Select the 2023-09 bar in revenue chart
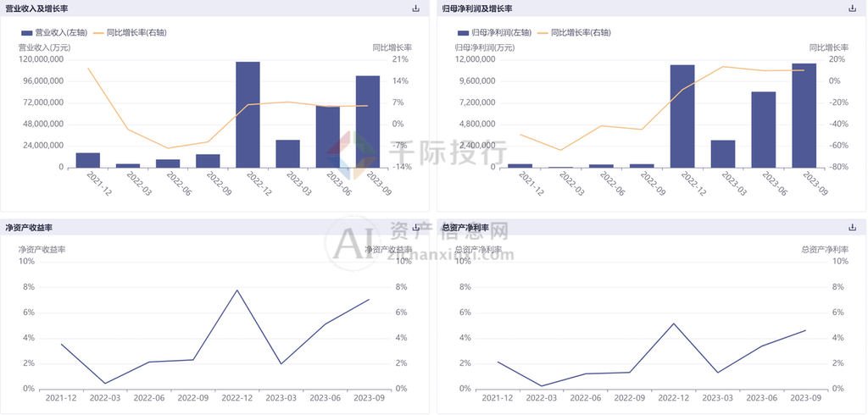 click(x=368, y=121)
